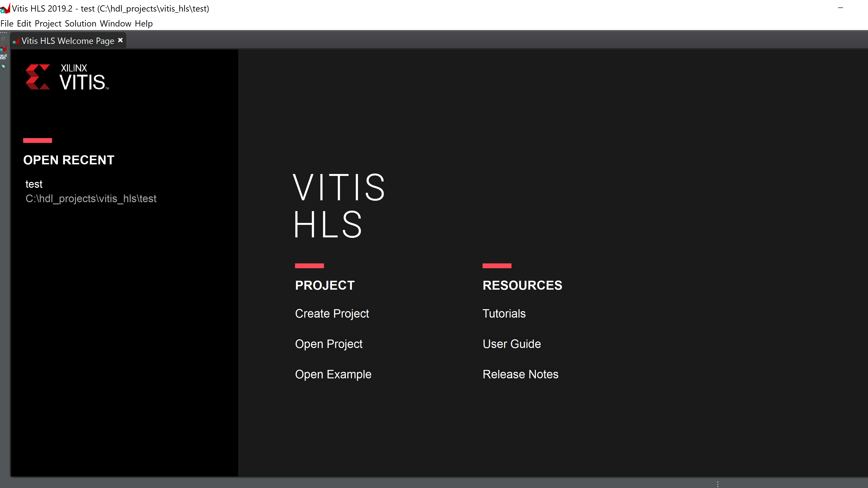Open the Solution menu
Viewport: 868px width, 488px height.
click(81, 24)
